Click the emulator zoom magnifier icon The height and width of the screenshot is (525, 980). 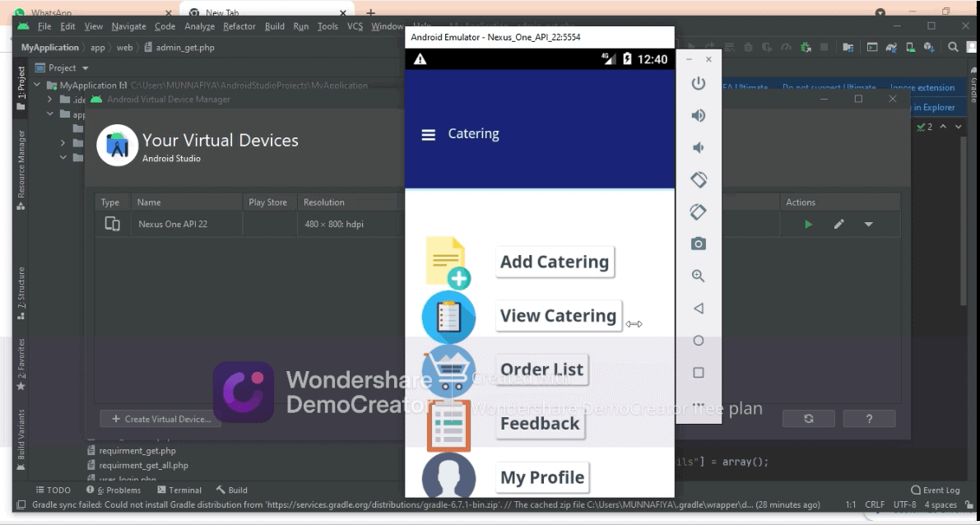(x=698, y=276)
